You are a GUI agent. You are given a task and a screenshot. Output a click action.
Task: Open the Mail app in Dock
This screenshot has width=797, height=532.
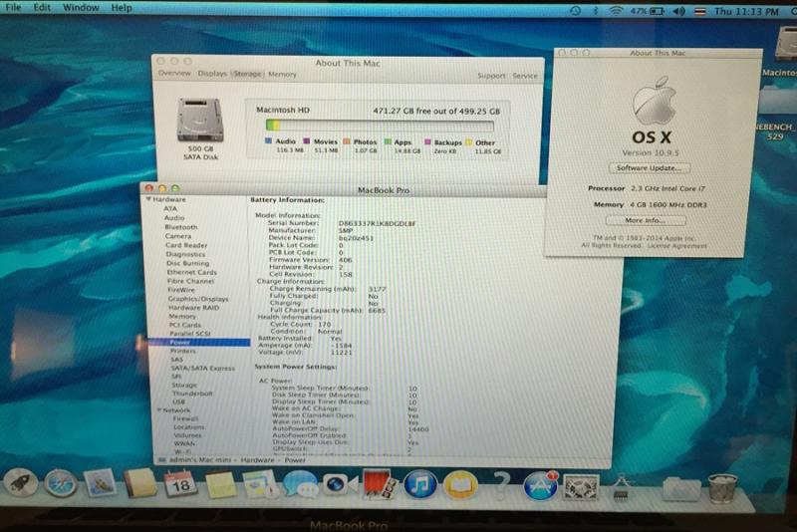[101, 483]
